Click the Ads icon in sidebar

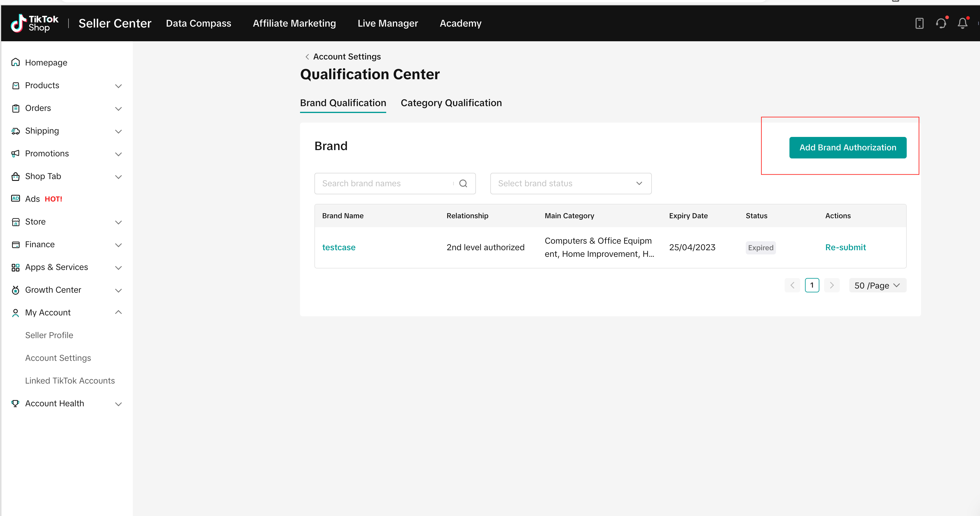[x=16, y=199]
